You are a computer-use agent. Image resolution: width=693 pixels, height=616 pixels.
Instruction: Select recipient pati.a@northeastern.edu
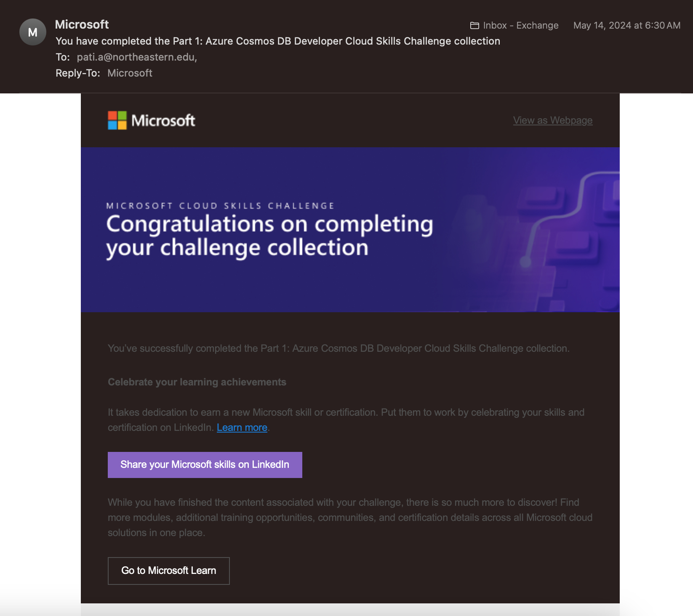coord(137,57)
